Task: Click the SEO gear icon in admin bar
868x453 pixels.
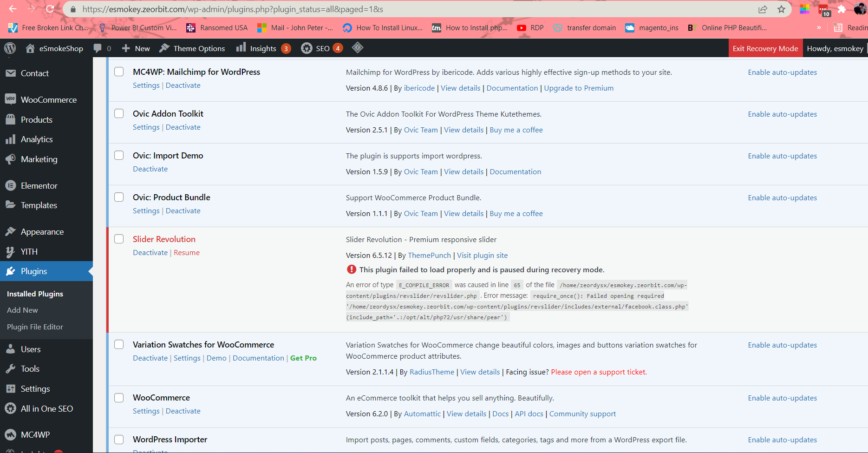Action: pos(307,48)
